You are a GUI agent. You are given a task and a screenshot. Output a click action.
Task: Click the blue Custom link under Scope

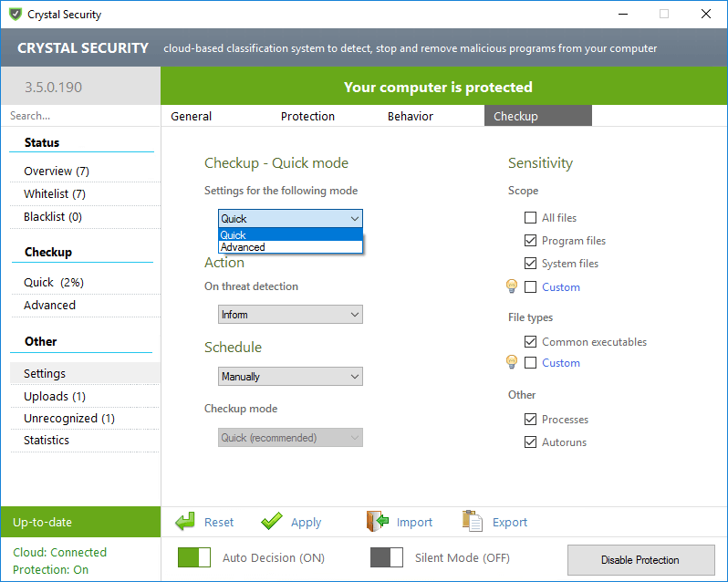[x=561, y=286]
